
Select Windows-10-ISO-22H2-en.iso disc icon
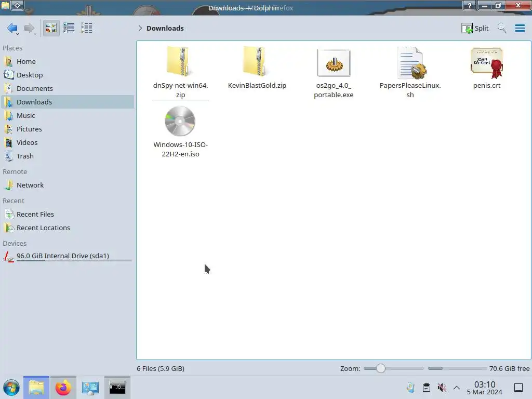(x=180, y=121)
